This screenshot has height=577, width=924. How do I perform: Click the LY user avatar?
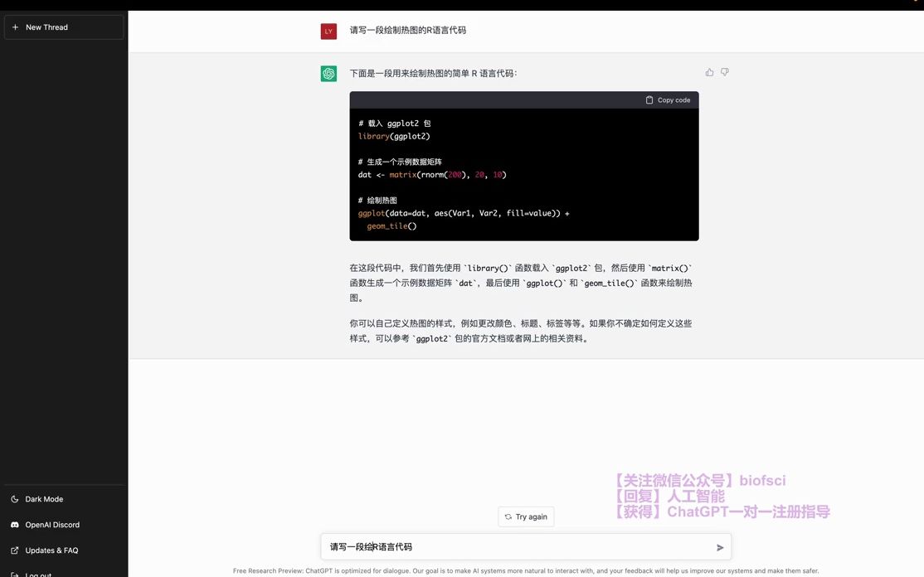pyautogui.click(x=328, y=31)
